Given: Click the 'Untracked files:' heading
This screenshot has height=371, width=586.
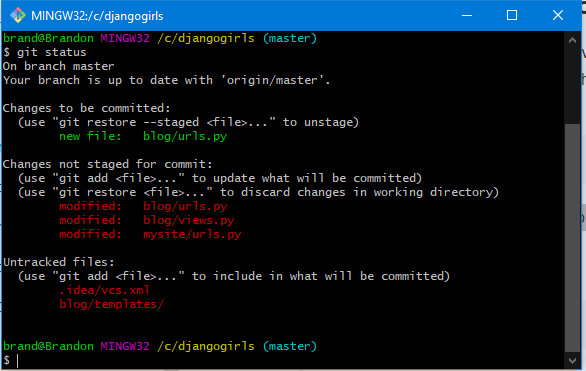Looking at the screenshot, I should coord(59,262).
